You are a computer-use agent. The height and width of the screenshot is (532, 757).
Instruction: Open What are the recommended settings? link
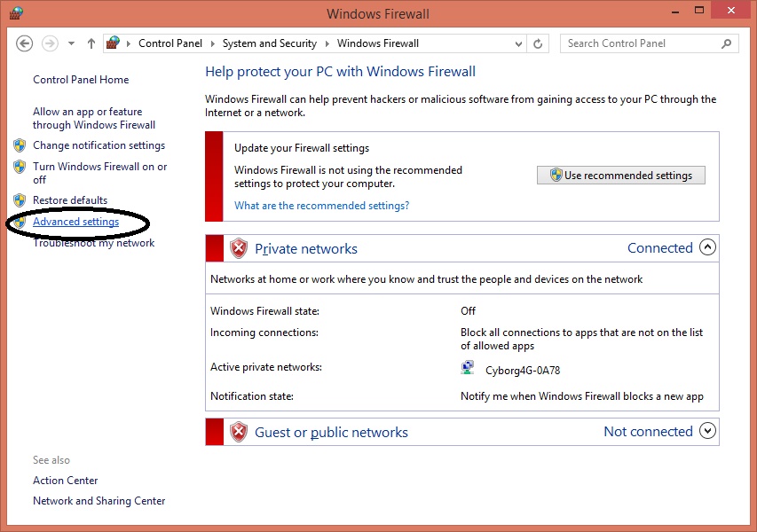(321, 206)
